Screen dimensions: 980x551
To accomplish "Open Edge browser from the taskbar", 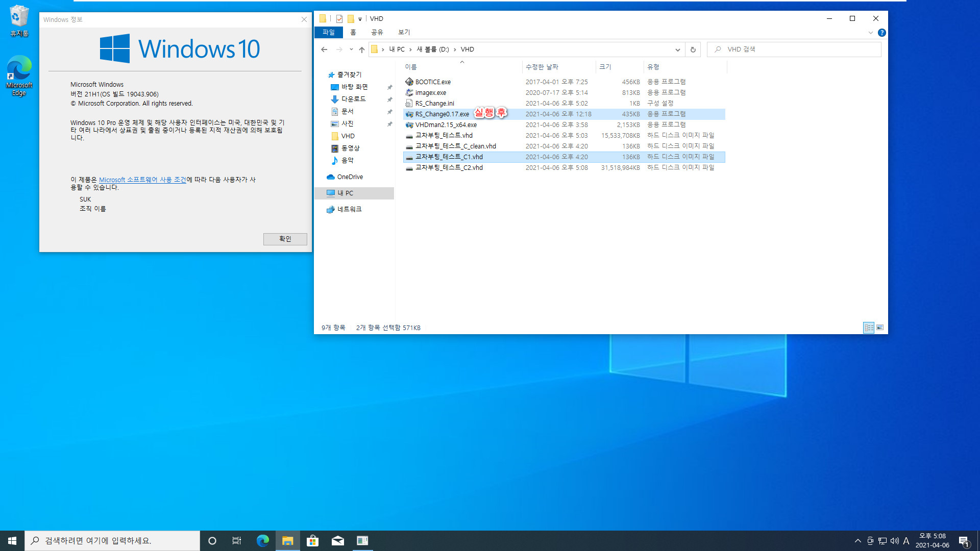I will point(262,541).
